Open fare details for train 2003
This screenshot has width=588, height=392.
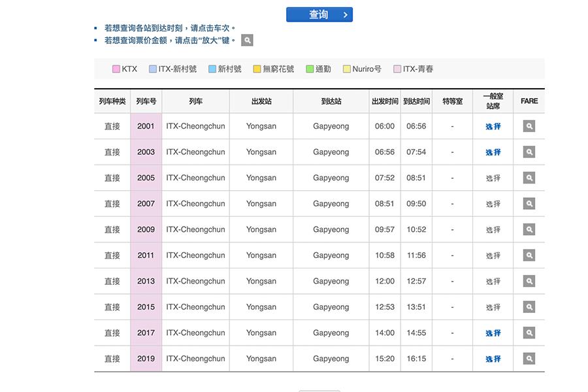[529, 152]
